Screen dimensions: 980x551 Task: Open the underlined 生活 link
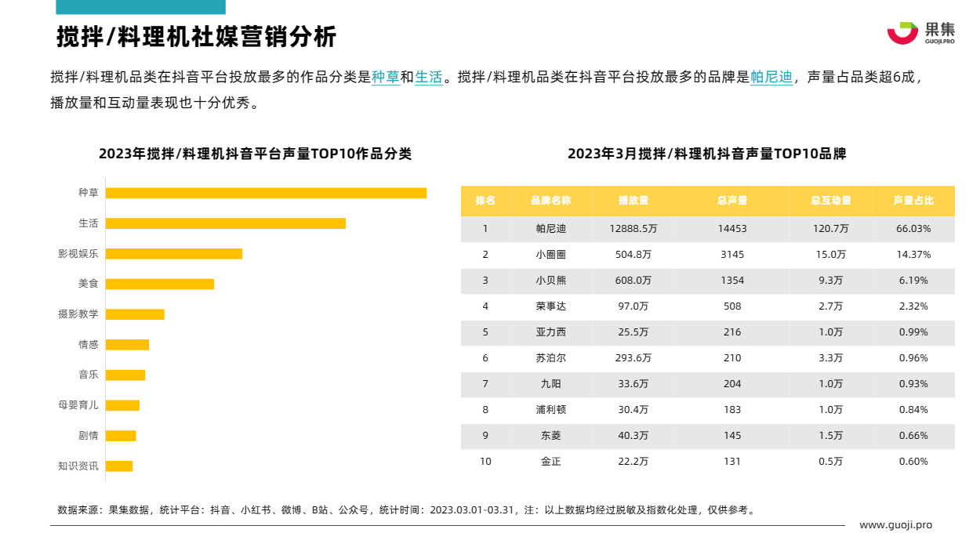[428, 78]
